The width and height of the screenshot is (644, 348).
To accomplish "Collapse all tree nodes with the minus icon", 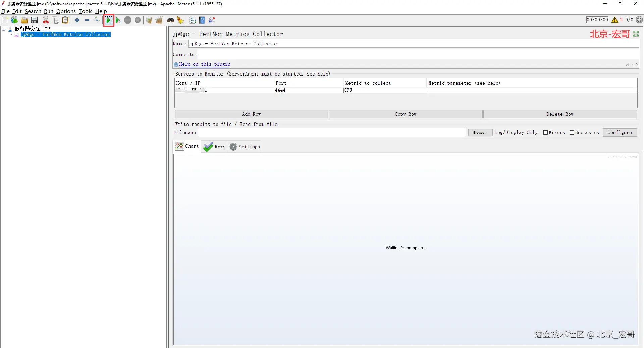I will coord(87,20).
